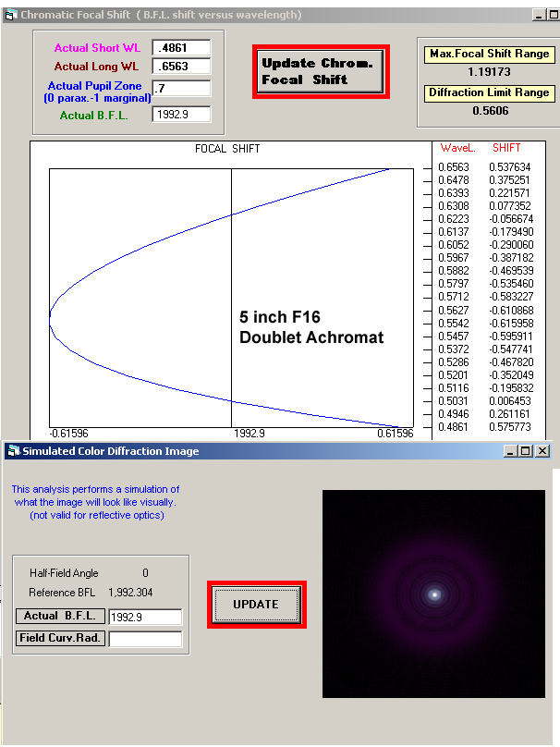Click the 0.6052 wavelength row
560x747 pixels.
pos(454,245)
